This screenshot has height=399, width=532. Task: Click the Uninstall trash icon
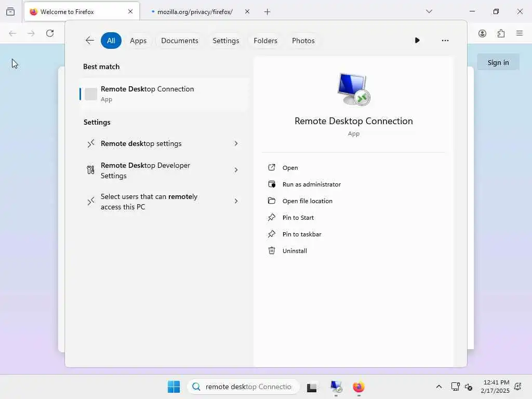(x=272, y=250)
